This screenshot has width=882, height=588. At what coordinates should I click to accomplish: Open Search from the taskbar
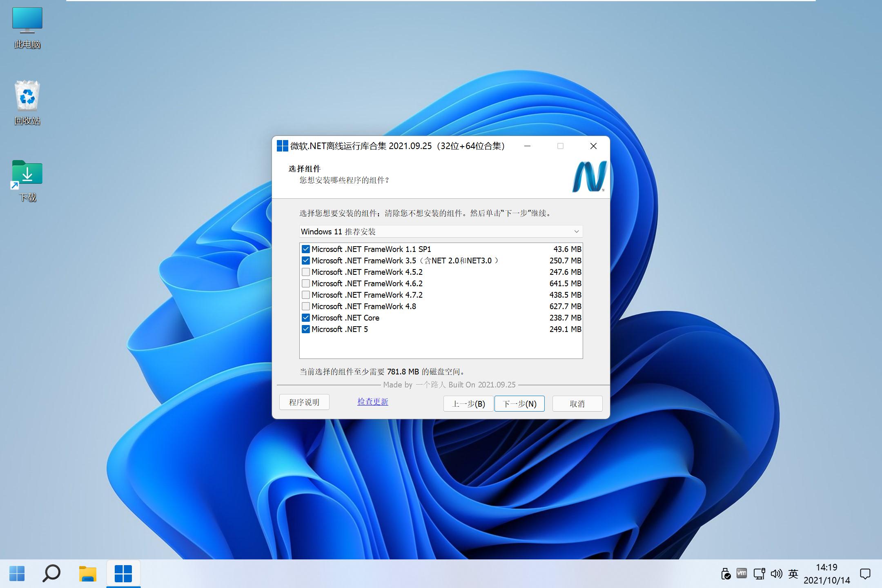tap(52, 573)
